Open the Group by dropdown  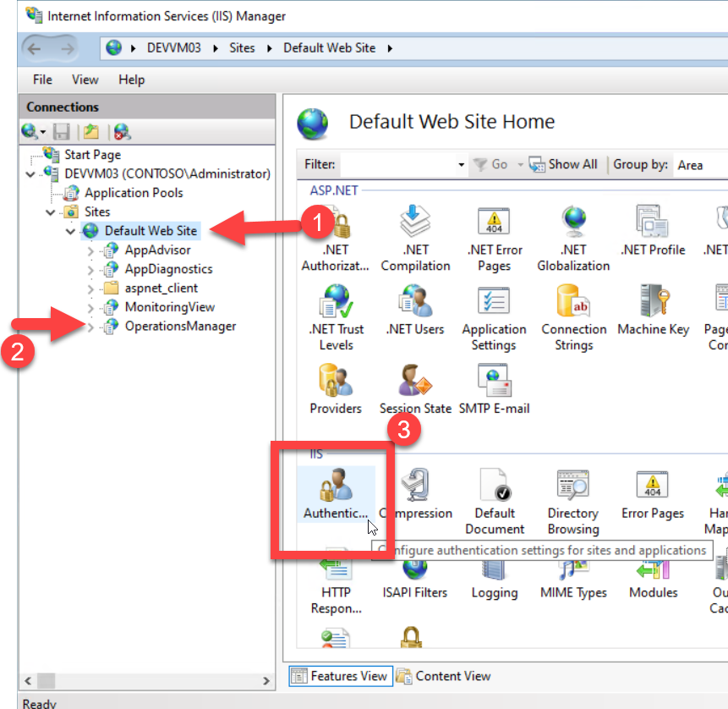click(x=700, y=165)
